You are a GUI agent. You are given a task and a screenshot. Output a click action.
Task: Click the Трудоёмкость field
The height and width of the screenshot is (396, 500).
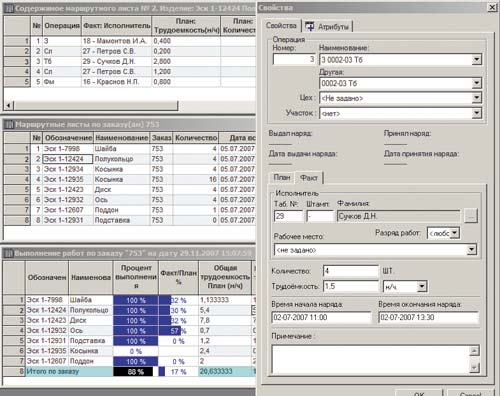(x=351, y=286)
